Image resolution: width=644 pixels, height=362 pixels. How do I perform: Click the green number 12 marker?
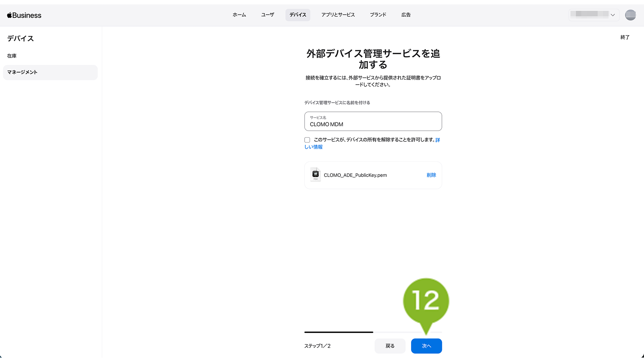(x=426, y=301)
